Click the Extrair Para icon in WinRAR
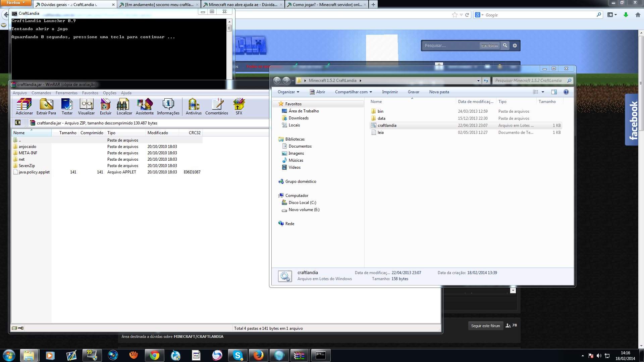The image size is (644, 362). point(46,107)
